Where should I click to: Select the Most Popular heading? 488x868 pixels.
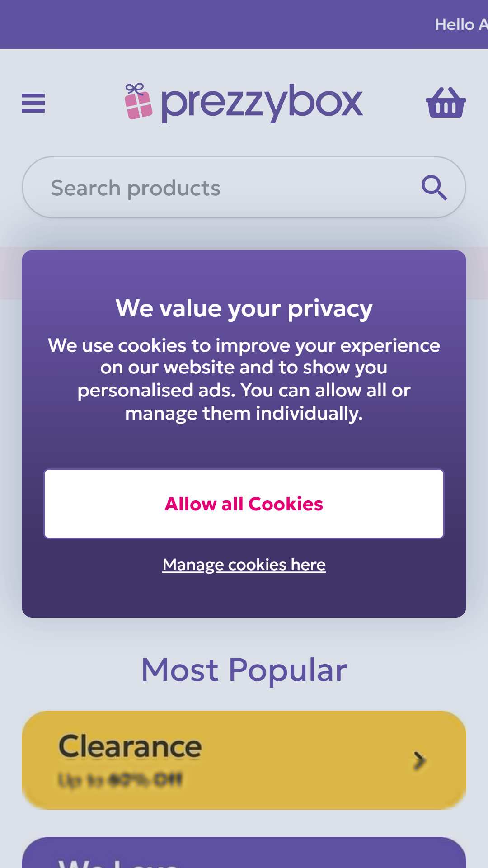244,670
